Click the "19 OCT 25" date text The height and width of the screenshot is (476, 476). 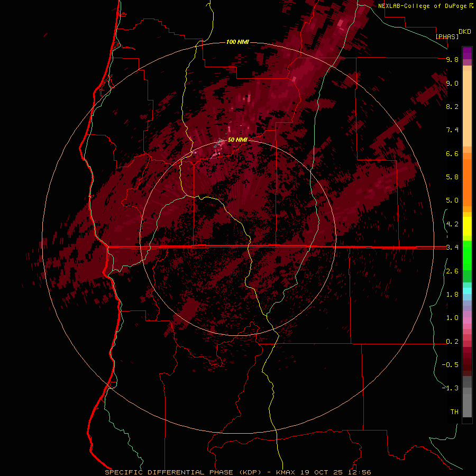click(322, 472)
